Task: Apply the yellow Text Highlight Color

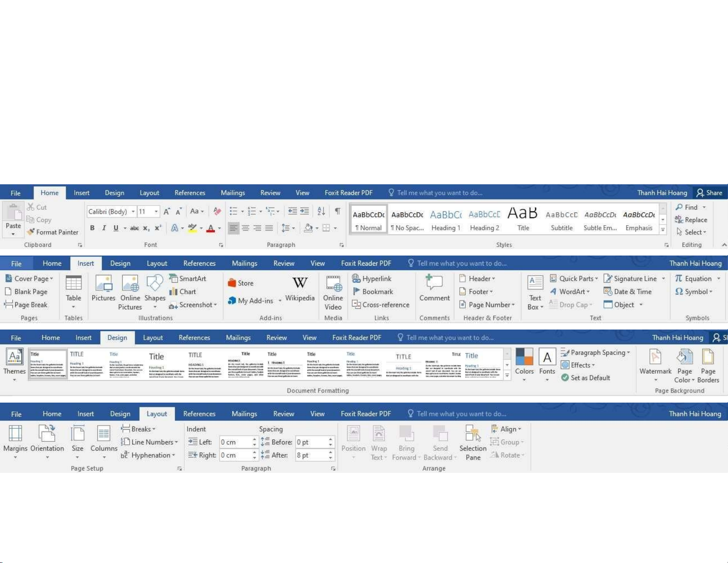Action: click(x=192, y=228)
